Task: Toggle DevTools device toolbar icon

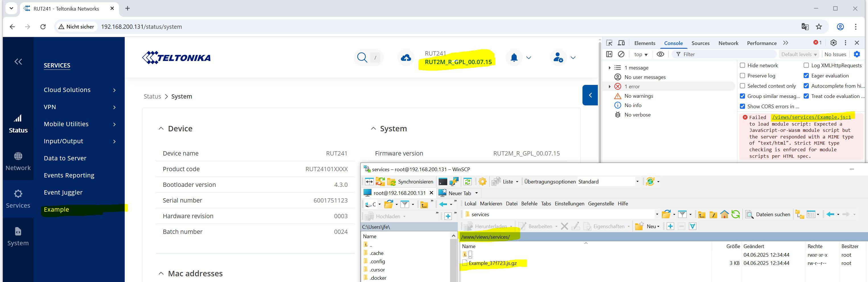Action: 621,43
